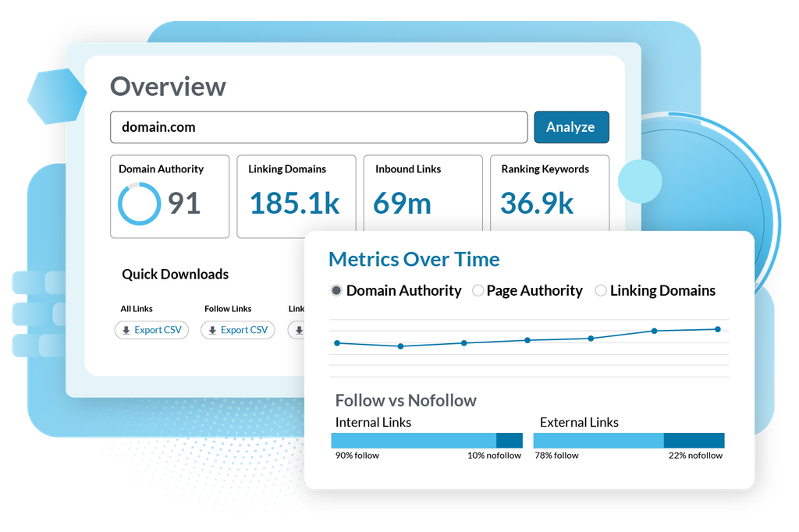Click the Metrics Over Time heading
The image size is (799, 532).
tap(414, 260)
